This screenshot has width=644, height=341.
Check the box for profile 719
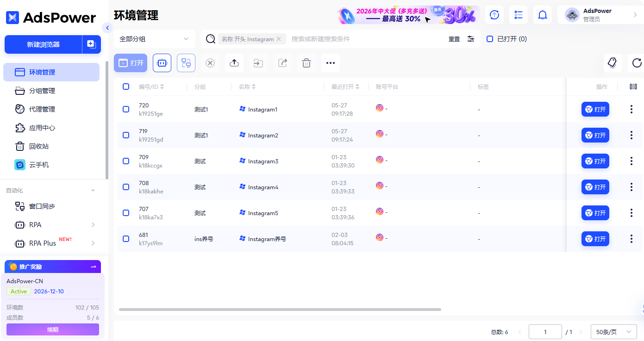click(126, 135)
